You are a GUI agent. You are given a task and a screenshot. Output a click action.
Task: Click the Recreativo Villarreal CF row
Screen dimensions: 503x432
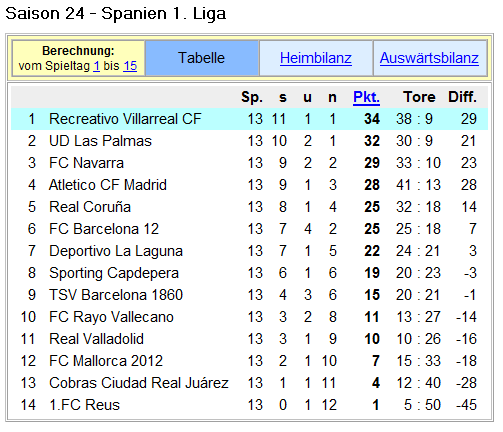[249, 119]
